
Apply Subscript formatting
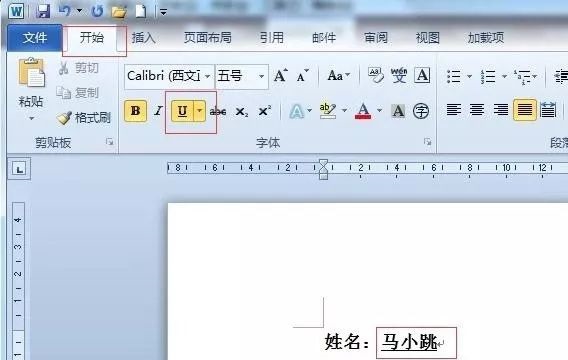click(242, 112)
